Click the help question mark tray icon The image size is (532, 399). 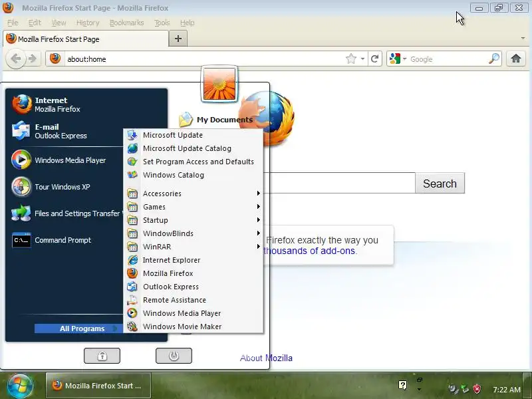[403, 385]
